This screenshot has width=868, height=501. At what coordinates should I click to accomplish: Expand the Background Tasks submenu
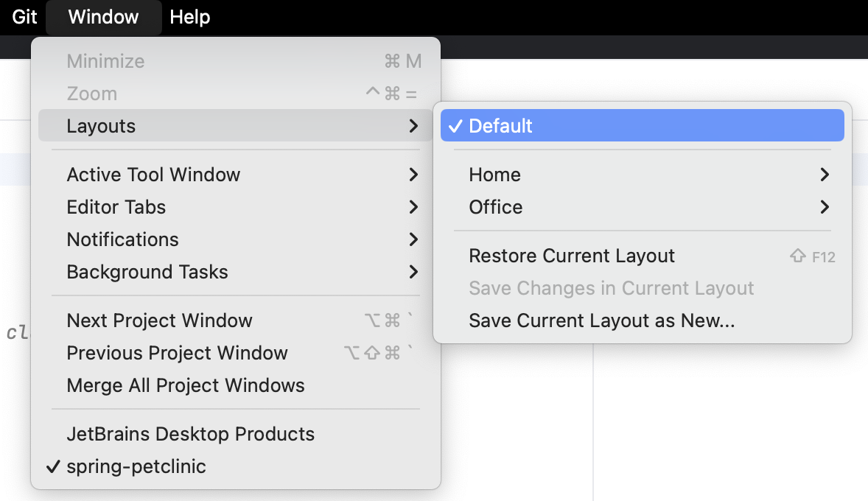click(x=147, y=272)
